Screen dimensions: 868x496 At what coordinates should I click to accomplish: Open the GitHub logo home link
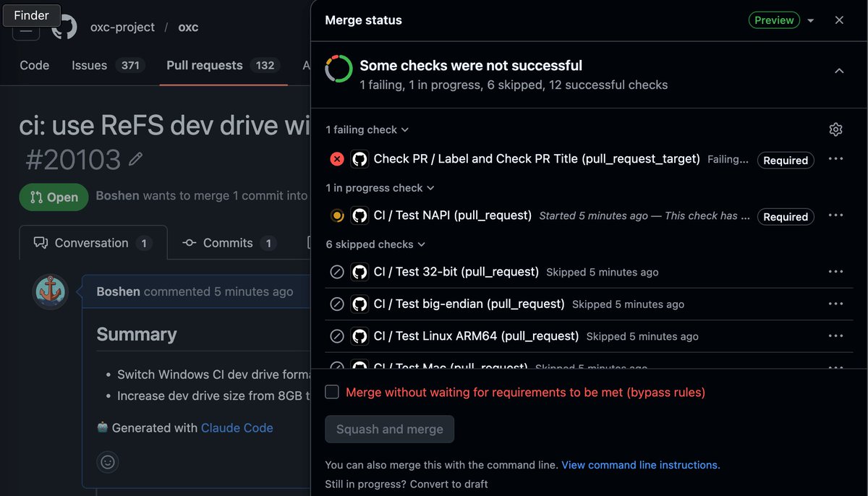pos(64,27)
